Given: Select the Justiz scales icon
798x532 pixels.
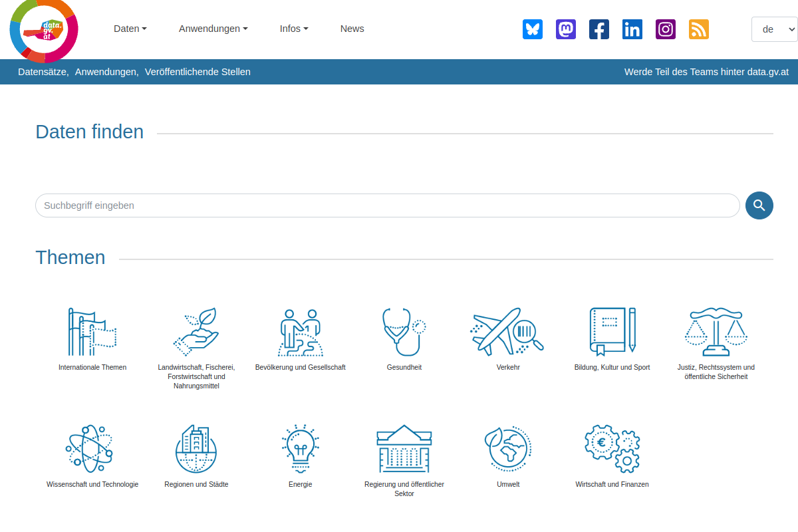Looking at the screenshot, I should coord(716,332).
